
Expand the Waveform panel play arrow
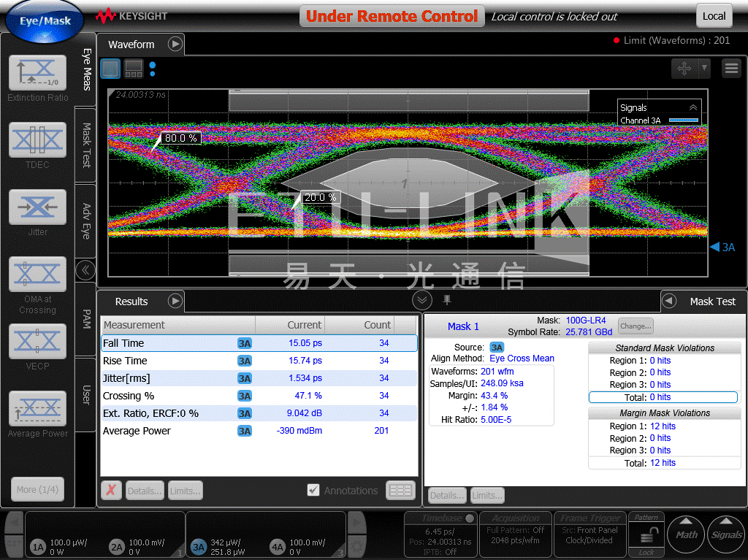click(x=175, y=44)
